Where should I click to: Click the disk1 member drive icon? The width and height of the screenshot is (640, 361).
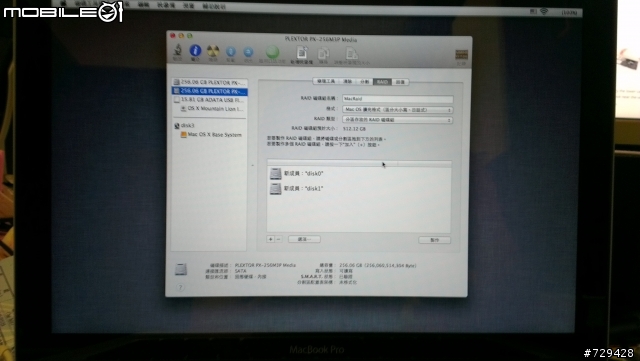[x=276, y=188]
